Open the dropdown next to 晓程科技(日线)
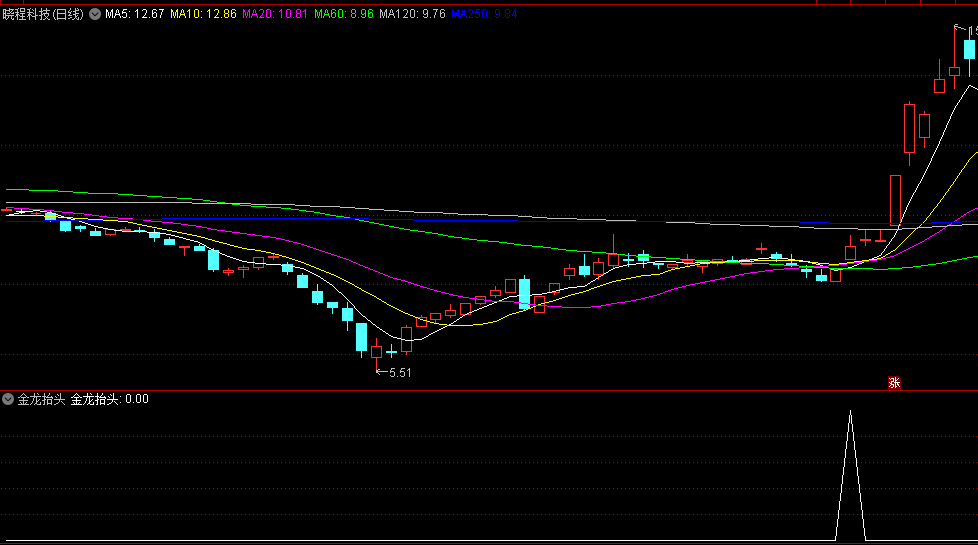The width and height of the screenshot is (978, 545). 95,14
